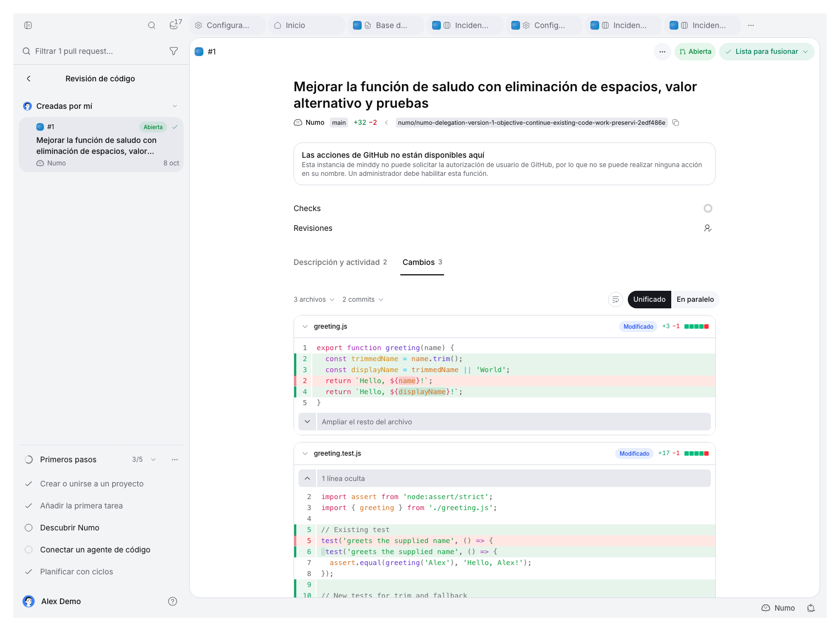The width and height of the screenshot is (840, 631).
Task: Switch to Base d... tab
Action: click(x=386, y=25)
